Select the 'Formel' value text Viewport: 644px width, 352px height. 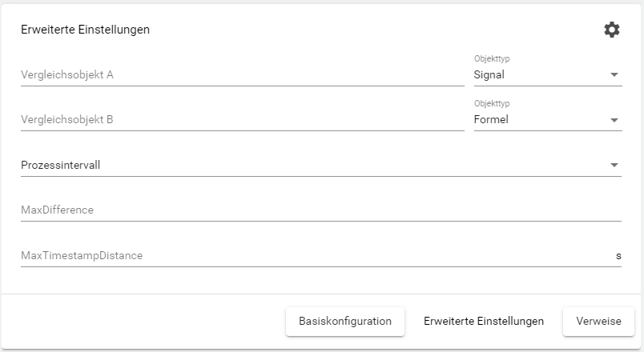[x=491, y=120]
